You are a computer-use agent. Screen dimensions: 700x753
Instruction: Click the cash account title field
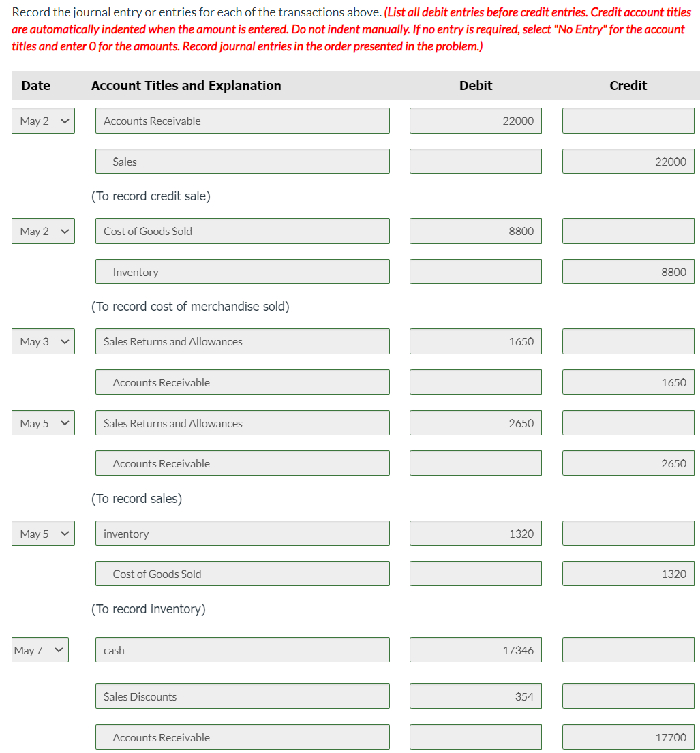[242, 649]
